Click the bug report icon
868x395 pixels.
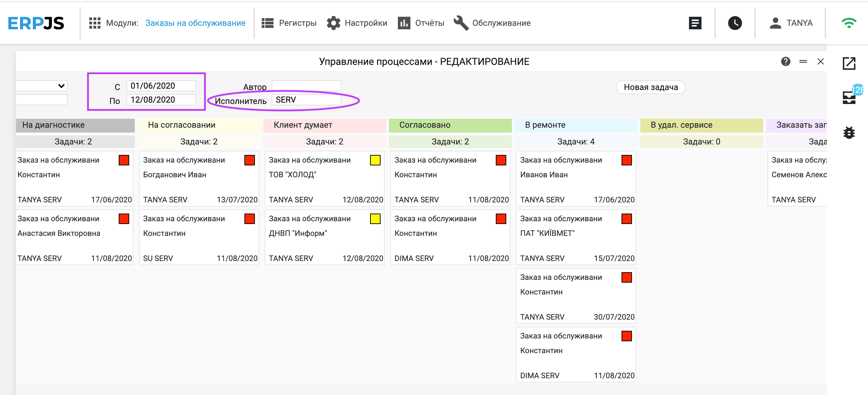pyautogui.click(x=849, y=133)
